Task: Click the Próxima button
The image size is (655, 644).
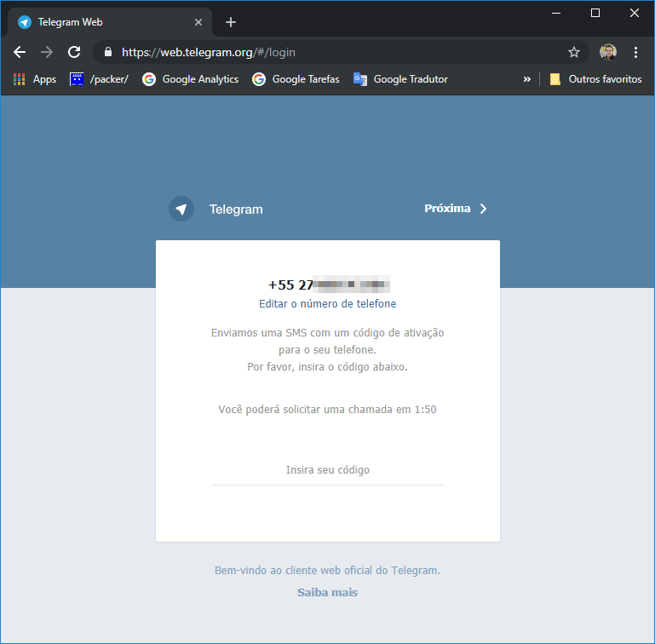Action: point(456,209)
